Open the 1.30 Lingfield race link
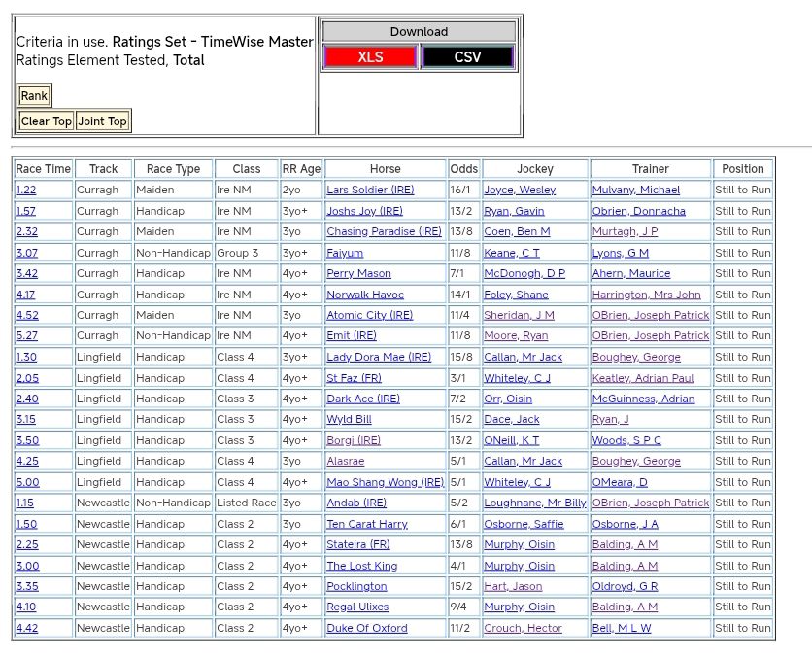This screenshot has width=812, height=659. (26, 358)
